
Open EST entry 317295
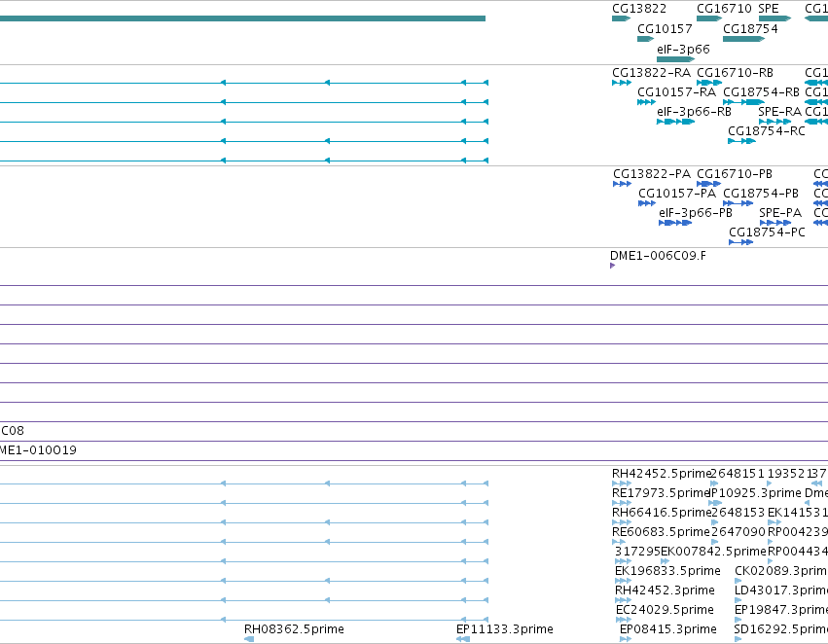coord(637,551)
